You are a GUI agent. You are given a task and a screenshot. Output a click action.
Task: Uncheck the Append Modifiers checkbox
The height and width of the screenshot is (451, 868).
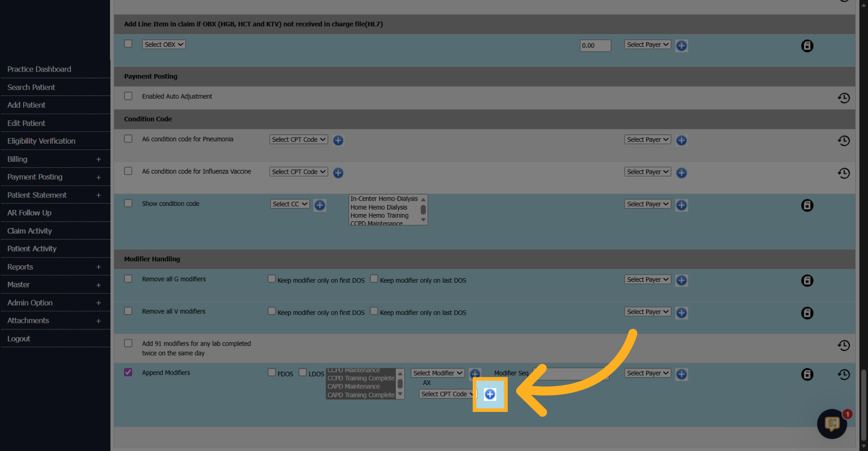128,372
